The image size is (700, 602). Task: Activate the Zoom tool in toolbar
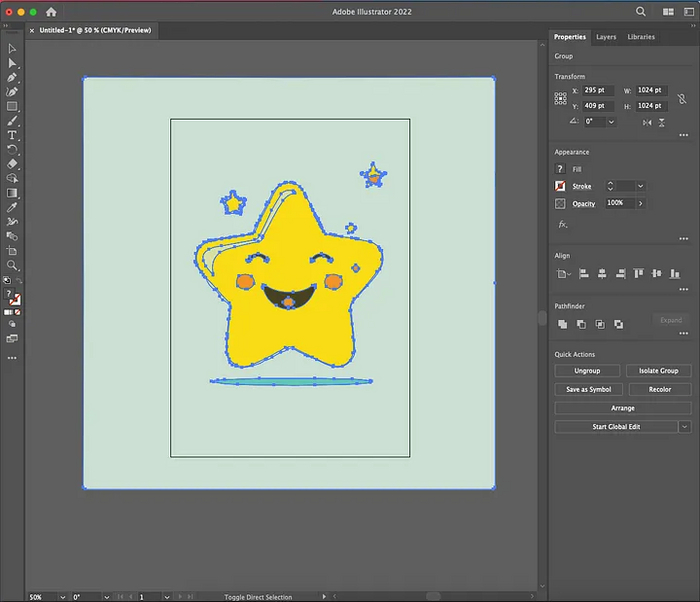[x=12, y=265]
